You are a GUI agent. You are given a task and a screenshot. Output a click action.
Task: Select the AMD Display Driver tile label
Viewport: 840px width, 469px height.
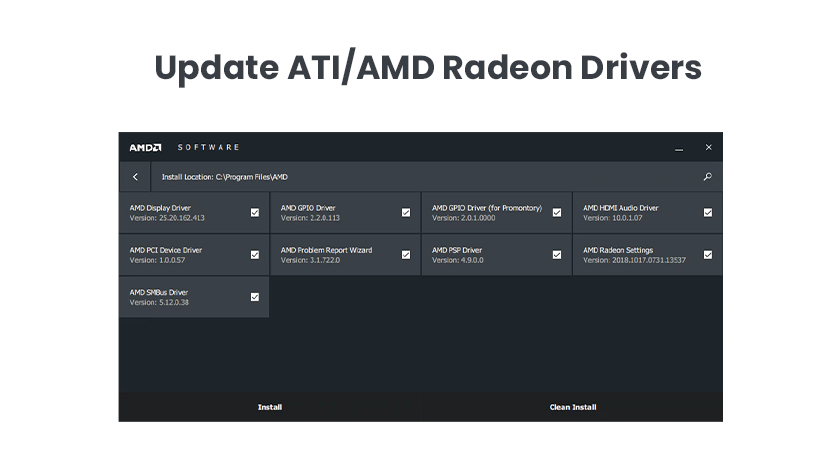tap(160, 208)
